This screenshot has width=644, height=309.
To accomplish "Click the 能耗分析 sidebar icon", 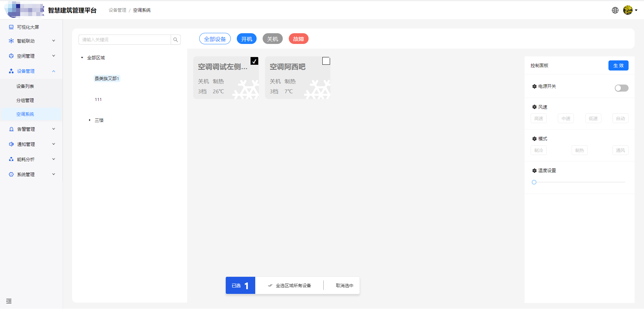I will click(x=11, y=159).
